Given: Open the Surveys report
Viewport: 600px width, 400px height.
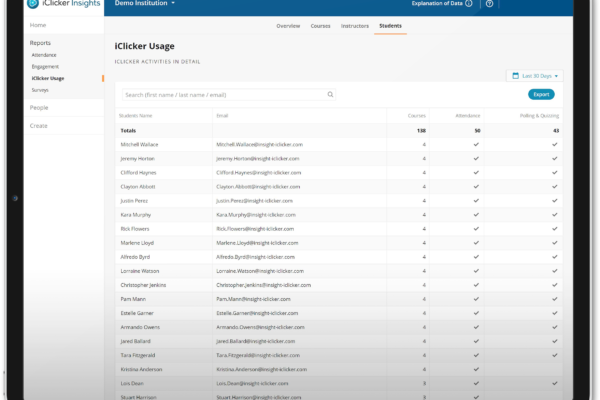Looking at the screenshot, I should point(40,90).
